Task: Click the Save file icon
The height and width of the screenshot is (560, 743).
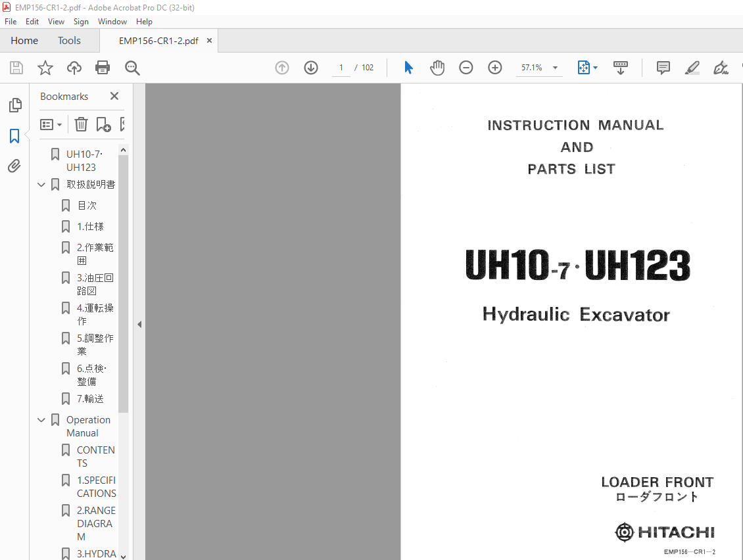Action: tap(16, 68)
